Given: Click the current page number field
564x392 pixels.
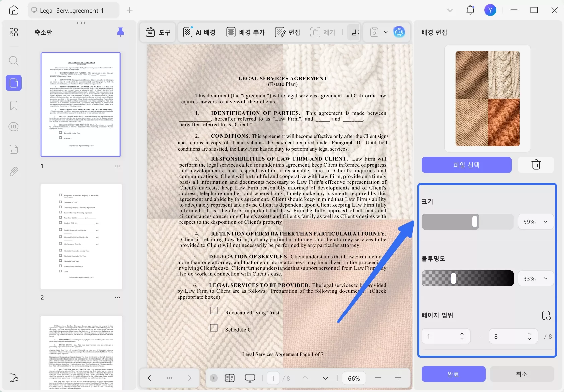Looking at the screenshot, I should pyautogui.click(x=273, y=378).
